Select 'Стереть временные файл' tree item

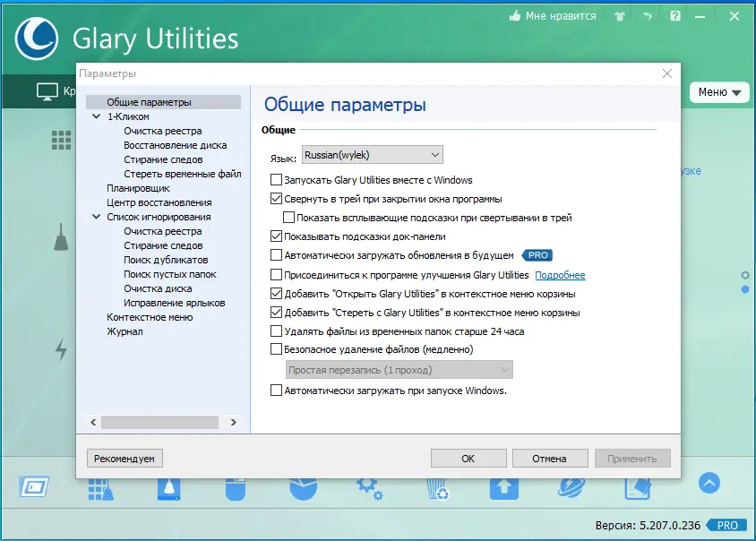pos(182,174)
